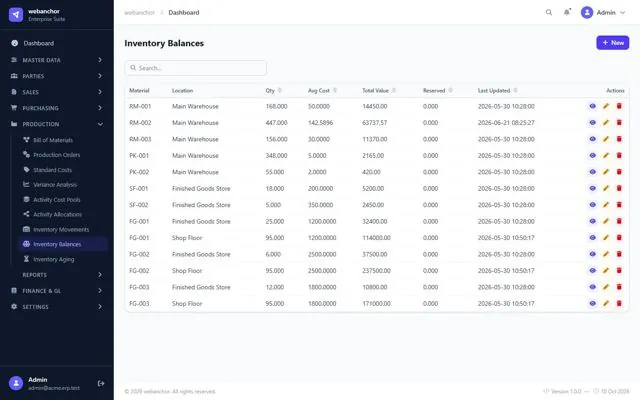The height and width of the screenshot is (400, 640).
Task: Expand the Settings section
Action: tap(57, 307)
